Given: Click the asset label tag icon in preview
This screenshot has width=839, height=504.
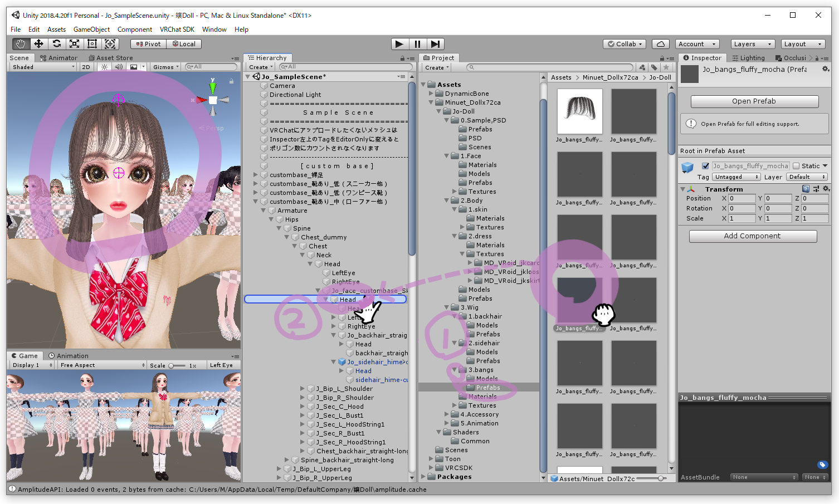Looking at the screenshot, I should click(x=822, y=464).
